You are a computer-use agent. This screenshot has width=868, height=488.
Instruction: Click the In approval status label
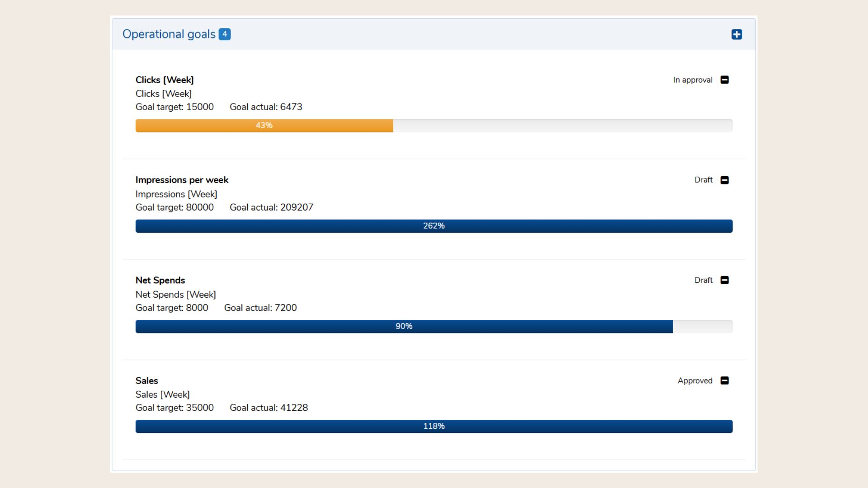[693, 80]
